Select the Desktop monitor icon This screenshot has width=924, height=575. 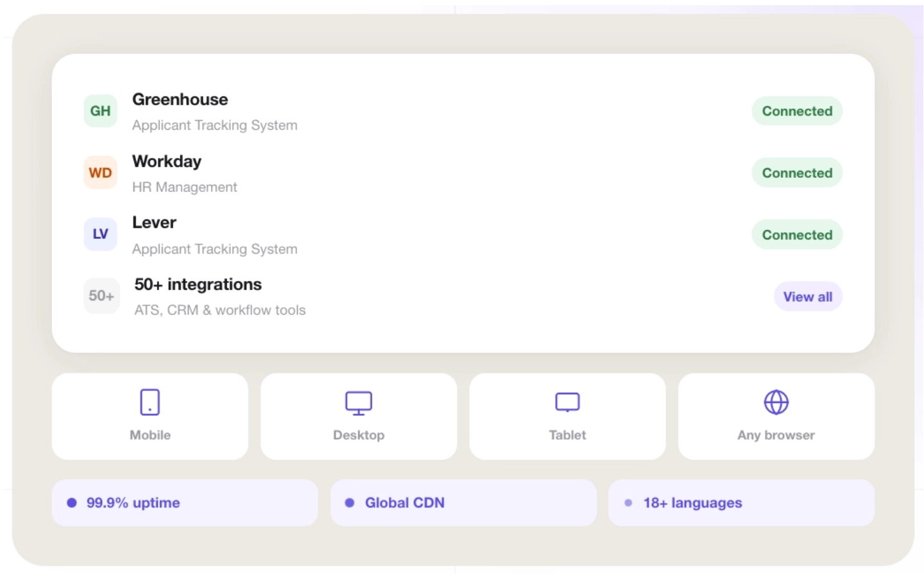coord(359,403)
